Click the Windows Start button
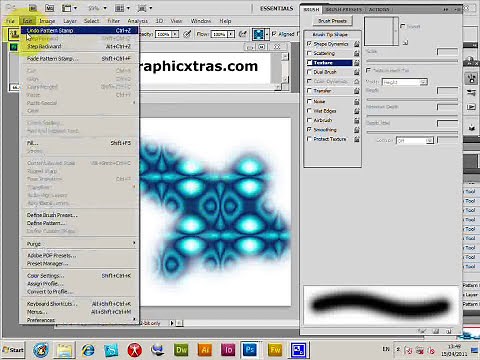 point(13,350)
